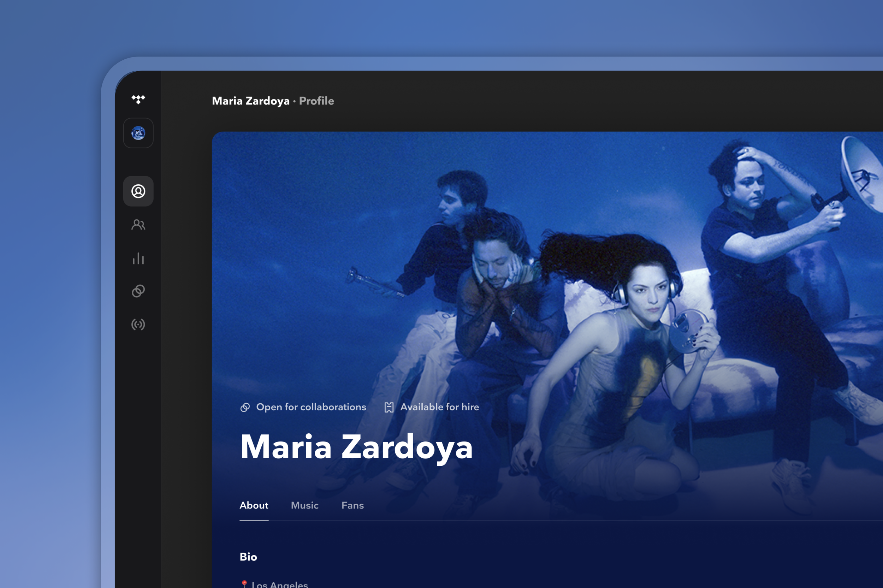Click the Los Angeles location text
The width and height of the screenshot is (883, 588).
(280, 584)
